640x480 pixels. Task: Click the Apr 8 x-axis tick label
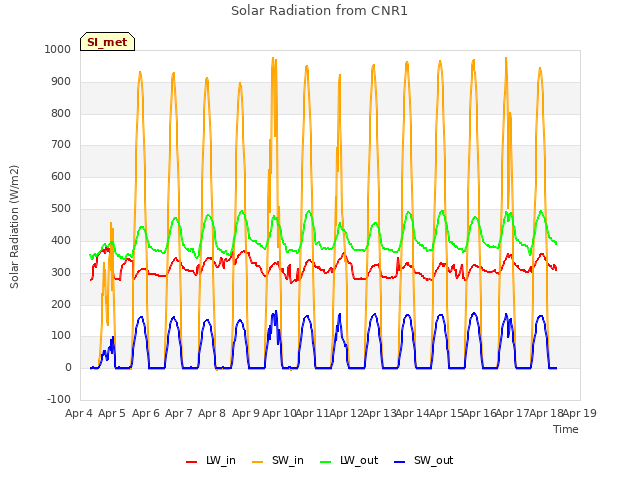coord(212,413)
